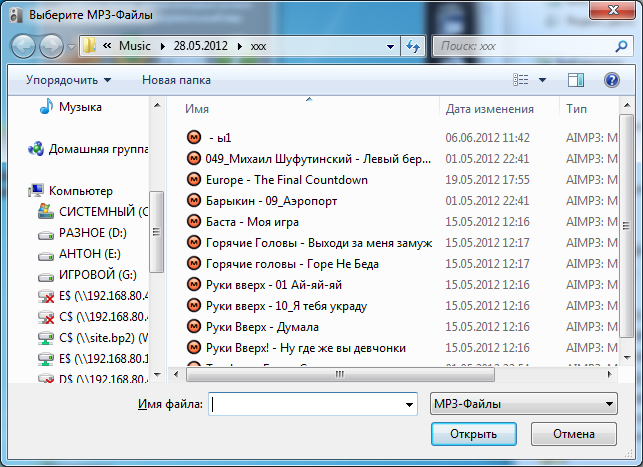Select file Руки Вверх - Думала

click(x=262, y=327)
